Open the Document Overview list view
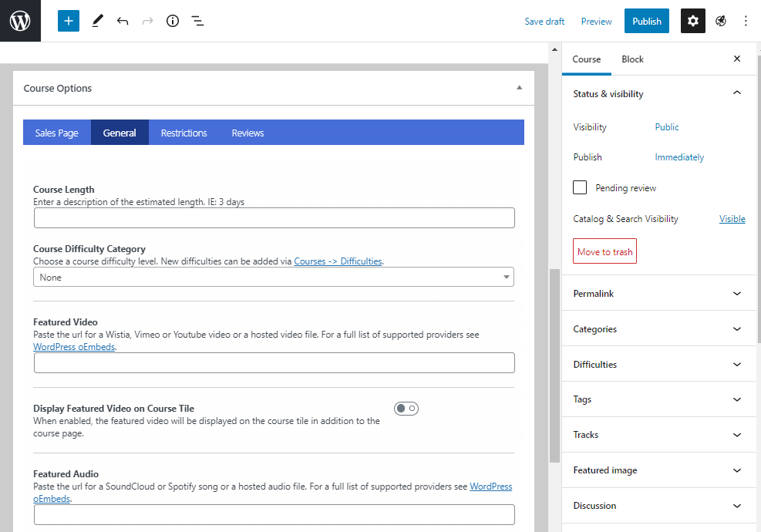Image resolution: width=761 pixels, height=532 pixels. (x=197, y=21)
